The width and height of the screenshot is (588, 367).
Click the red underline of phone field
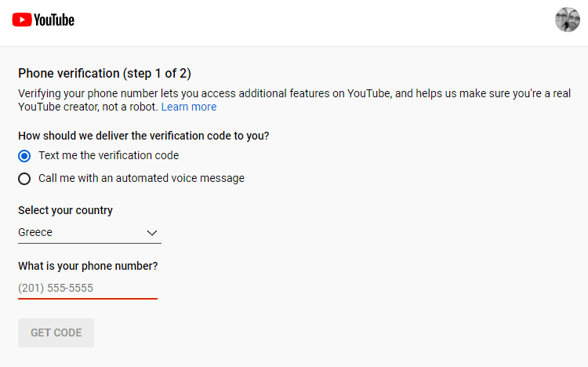[x=88, y=299]
